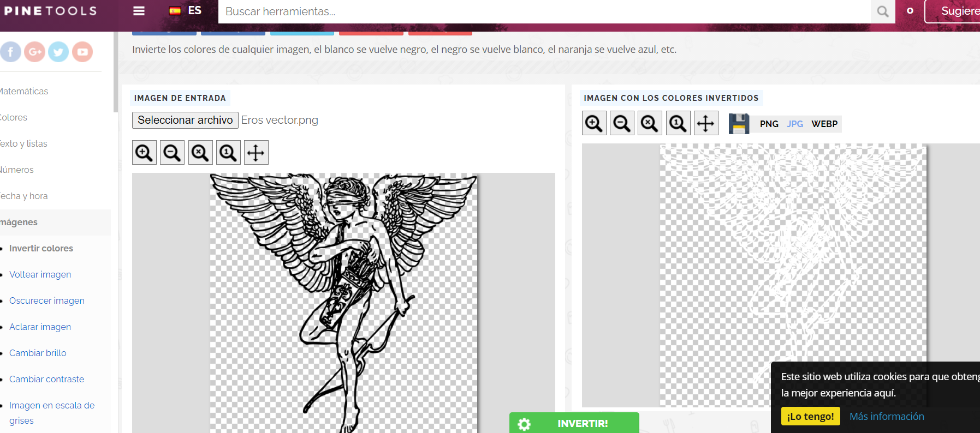The height and width of the screenshot is (433, 980).
Task: Fit input image to view
Action: point(200,153)
